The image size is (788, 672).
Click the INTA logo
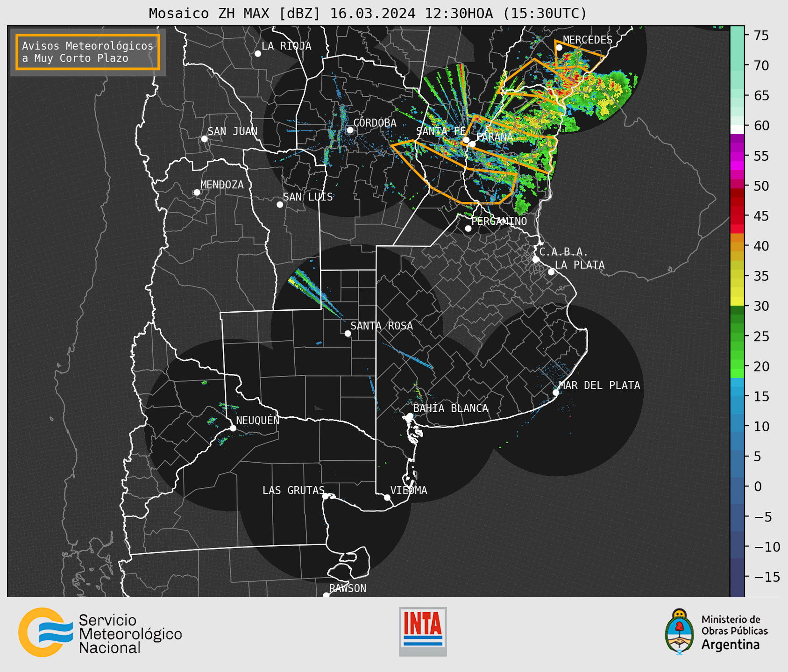[423, 631]
